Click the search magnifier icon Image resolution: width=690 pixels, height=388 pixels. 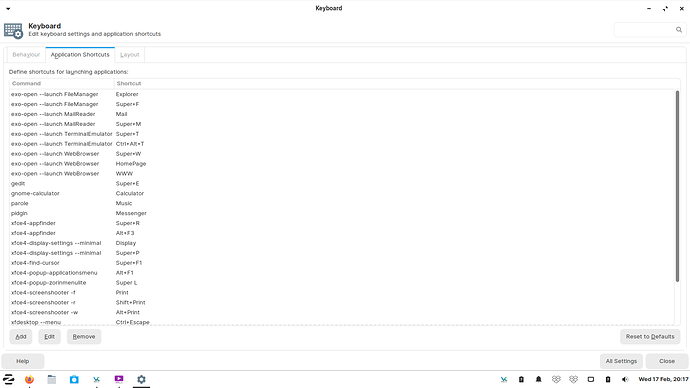click(679, 30)
